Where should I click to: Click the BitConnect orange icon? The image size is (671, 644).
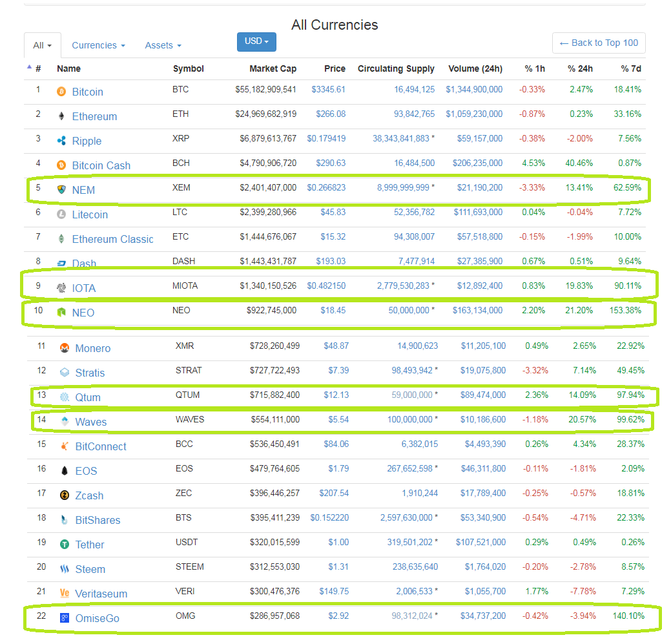pos(65,446)
